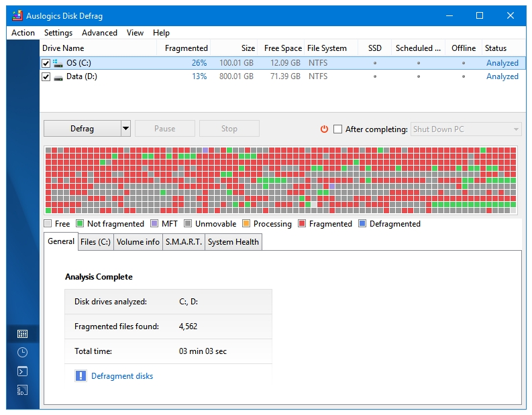Click the 800.01 GB size value
Screen dimensions: 532x415
[237, 76]
